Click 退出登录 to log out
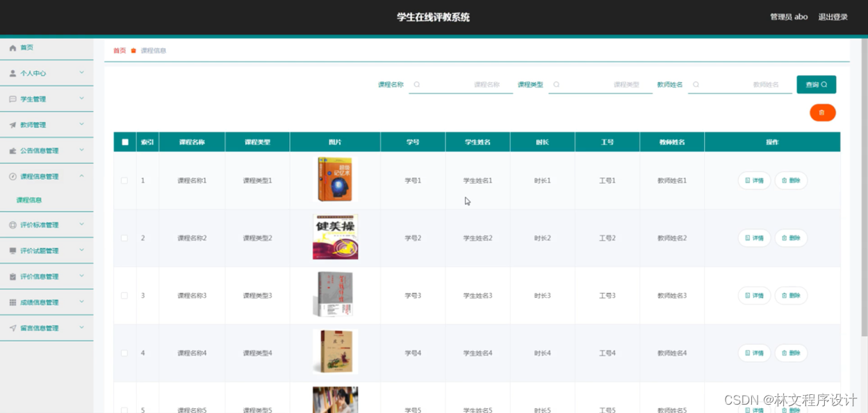Image resolution: width=868 pixels, height=413 pixels. 833,17
